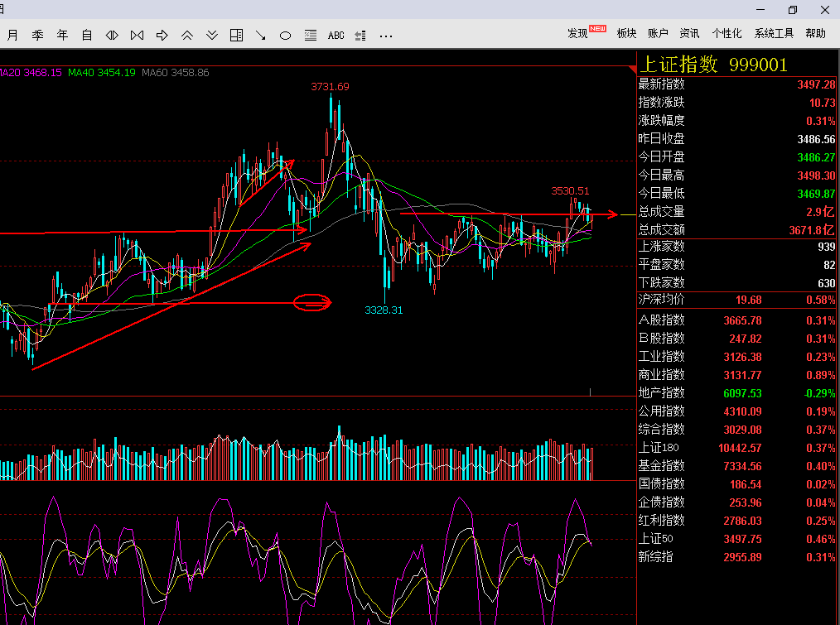Click the MA20 3468.15 indicator label
The width and height of the screenshot is (840, 625).
[31, 72]
